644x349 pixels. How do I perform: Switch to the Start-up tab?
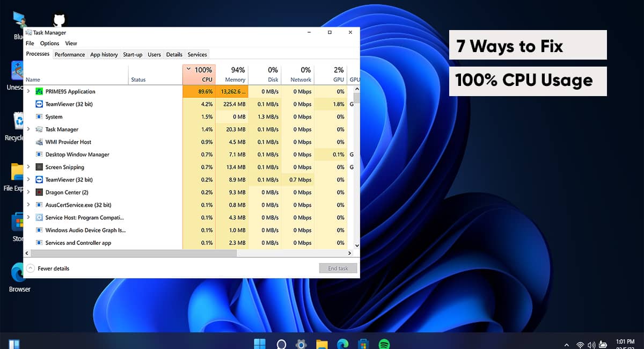pos(133,54)
